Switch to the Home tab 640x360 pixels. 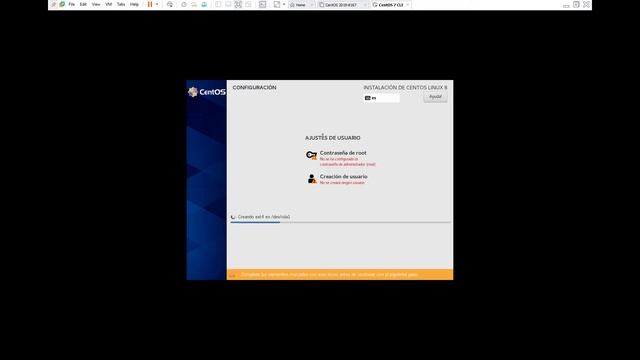[301, 5]
